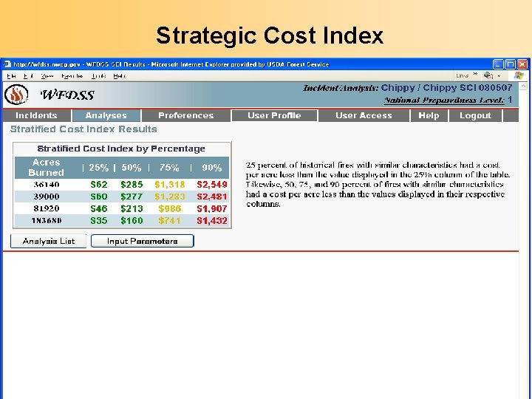Click the $160 value

point(132,220)
